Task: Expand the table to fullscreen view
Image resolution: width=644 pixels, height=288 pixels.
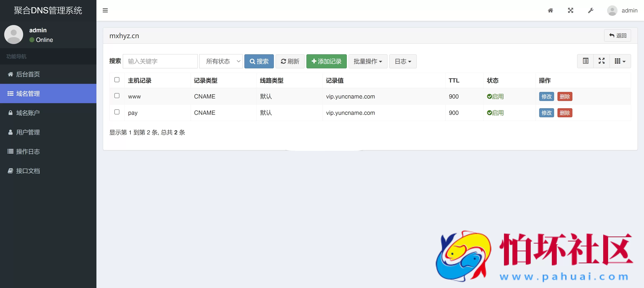Action: click(x=602, y=61)
